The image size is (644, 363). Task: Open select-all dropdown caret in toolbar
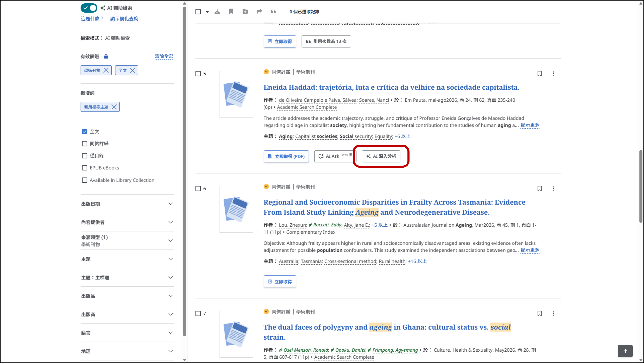click(207, 12)
